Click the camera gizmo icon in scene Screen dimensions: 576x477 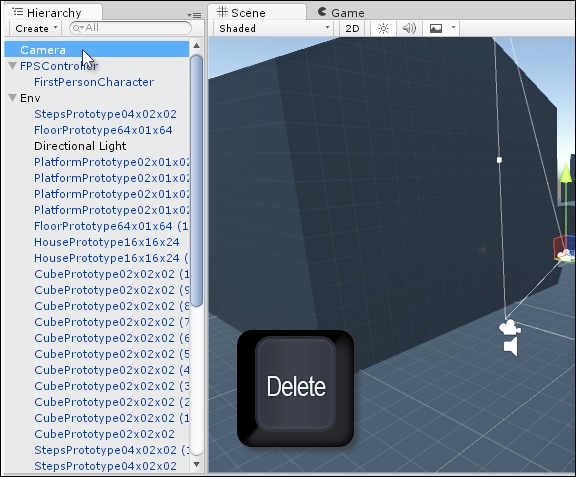click(510, 327)
